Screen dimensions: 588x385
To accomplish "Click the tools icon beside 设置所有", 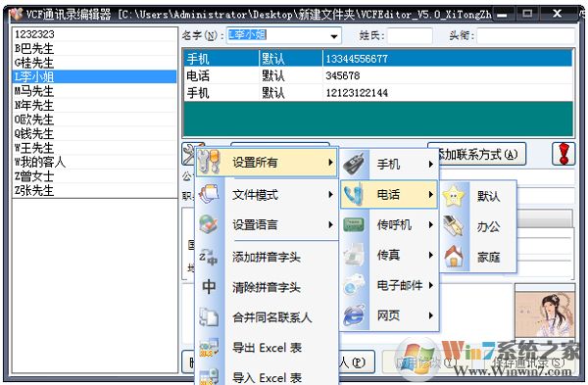I will [209, 162].
